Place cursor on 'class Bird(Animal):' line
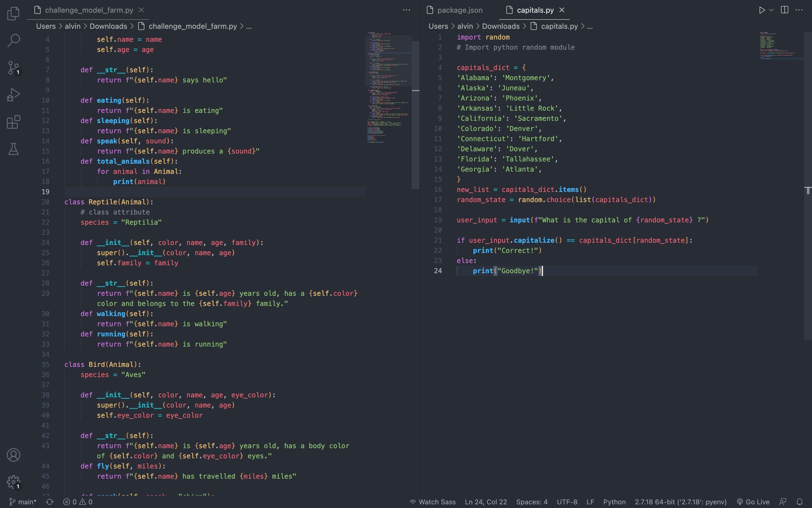The width and height of the screenshot is (812, 508). (x=103, y=365)
